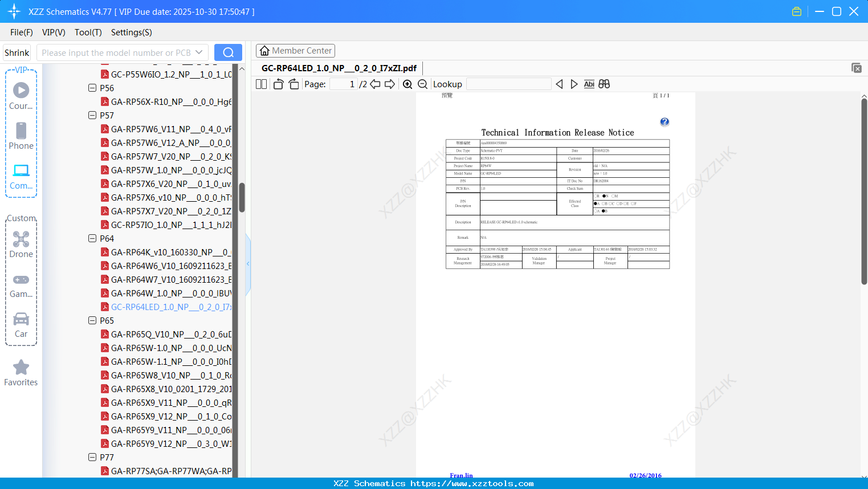Collapse the P64 folder
868x489 pixels.
92,238
